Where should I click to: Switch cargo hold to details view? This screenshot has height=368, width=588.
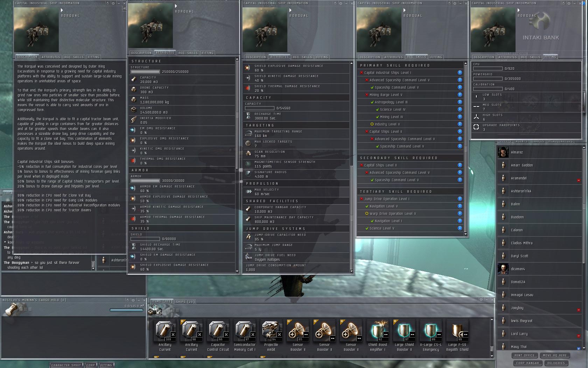click(26, 309)
